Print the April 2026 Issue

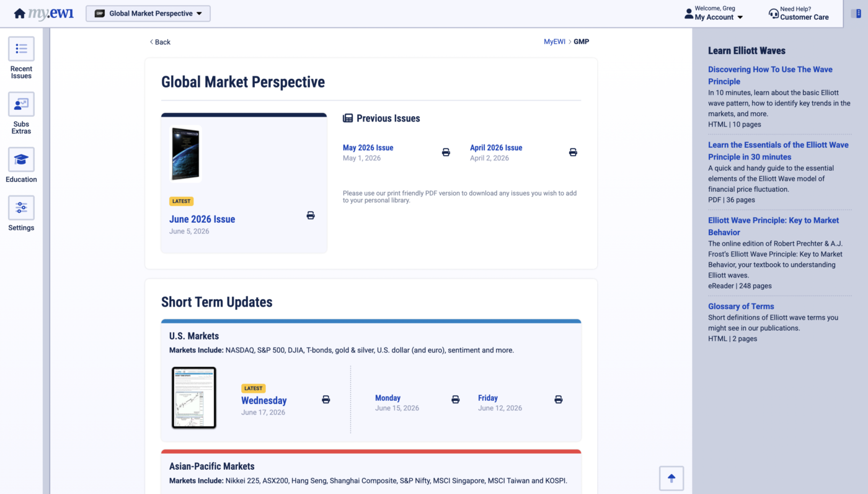pyautogui.click(x=573, y=152)
